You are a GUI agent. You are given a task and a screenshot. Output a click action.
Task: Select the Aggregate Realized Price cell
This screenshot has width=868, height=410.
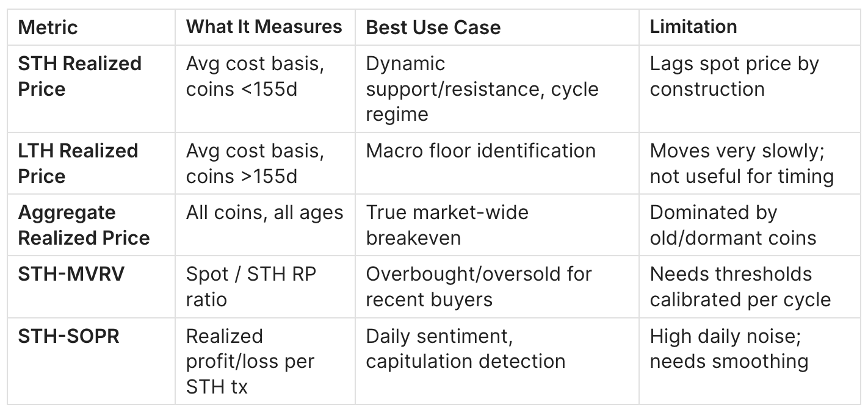point(84,225)
